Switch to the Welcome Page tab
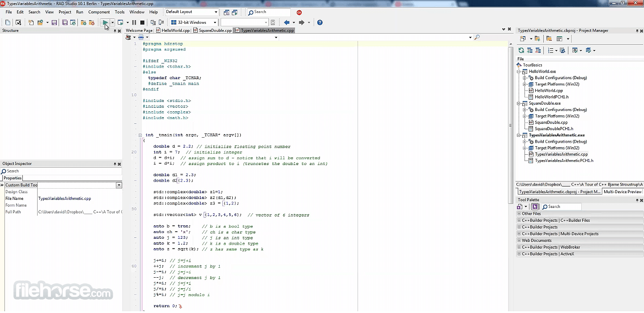This screenshot has height=313, width=644. point(139,30)
